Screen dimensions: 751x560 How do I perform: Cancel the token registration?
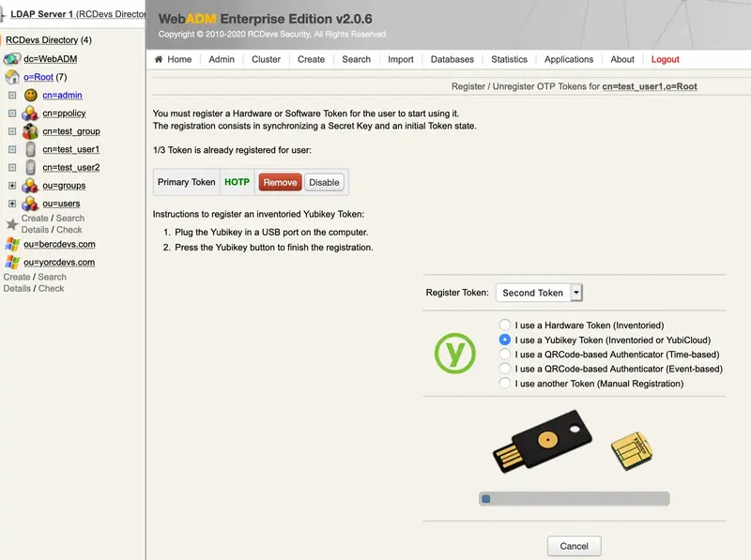point(574,546)
